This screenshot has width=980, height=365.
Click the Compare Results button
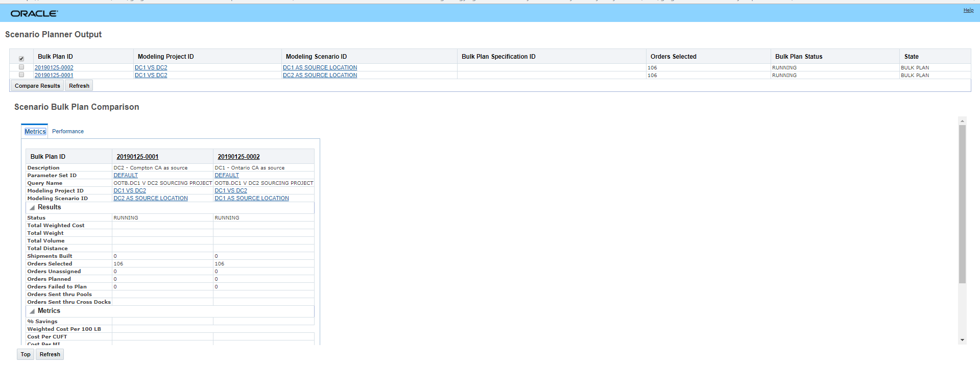tap(37, 86)
